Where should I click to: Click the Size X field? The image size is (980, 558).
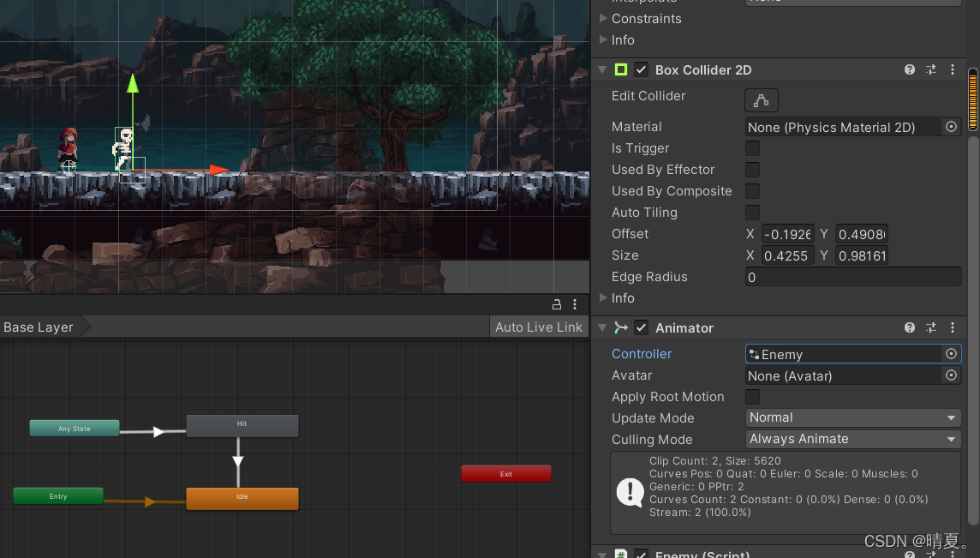click(x=787, y=255)
